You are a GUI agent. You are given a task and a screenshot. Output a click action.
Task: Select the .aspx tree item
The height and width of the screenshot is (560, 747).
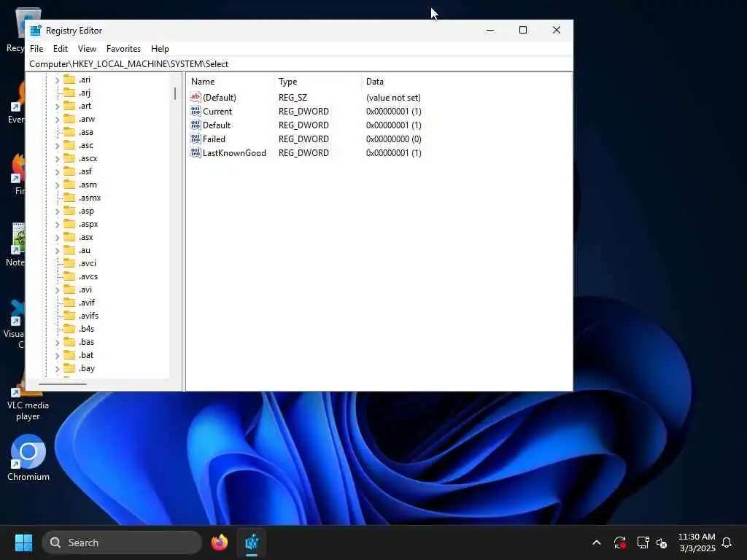pos(88,224)
